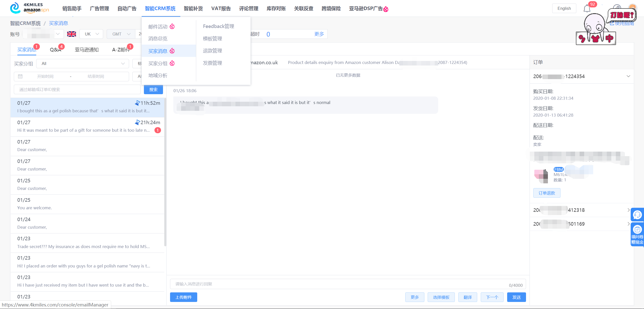The image size is (644, 309).
Task: Click the UK flag icon beside account selector
Action: coord(71,34)
